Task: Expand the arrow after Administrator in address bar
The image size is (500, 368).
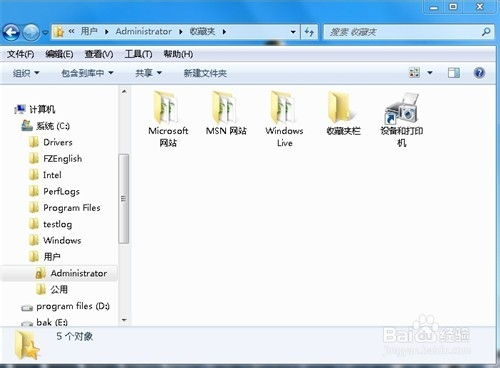Action: coord(181,32)
